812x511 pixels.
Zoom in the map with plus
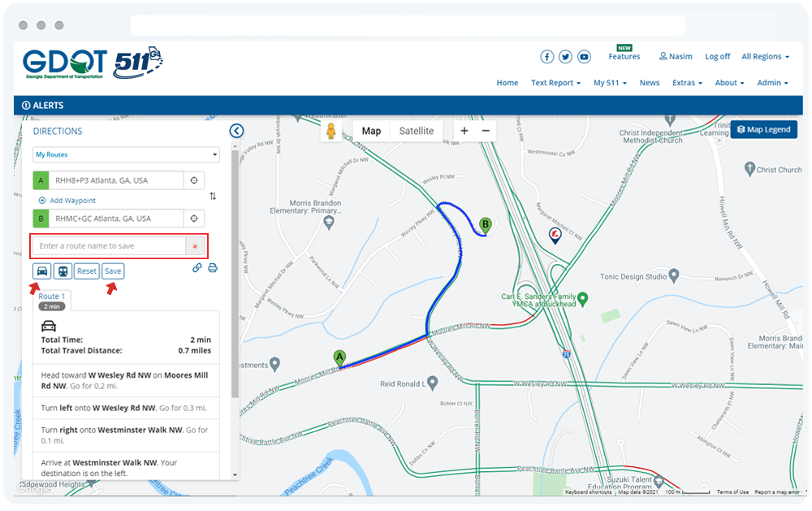(x=464, y=131)
